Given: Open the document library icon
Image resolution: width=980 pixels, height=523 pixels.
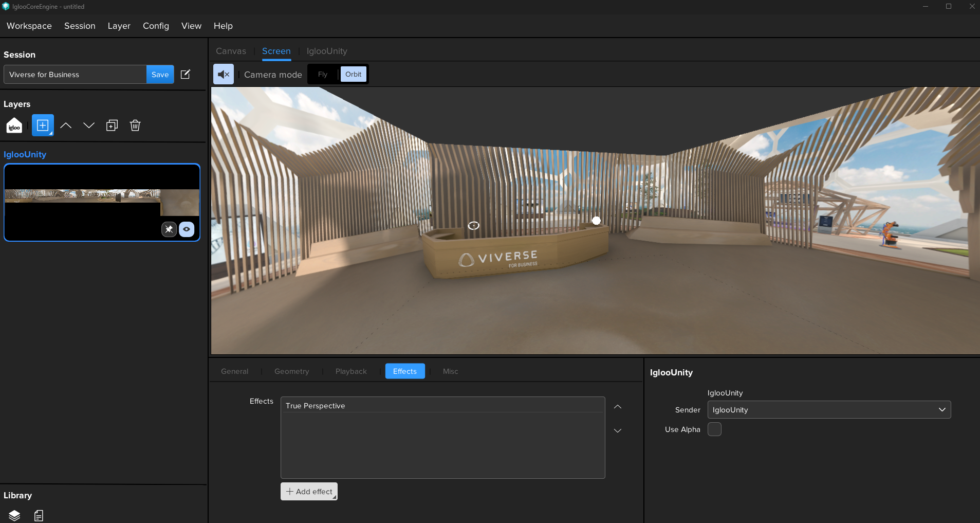Looking at the screenshot, I should tap(39, 515).
